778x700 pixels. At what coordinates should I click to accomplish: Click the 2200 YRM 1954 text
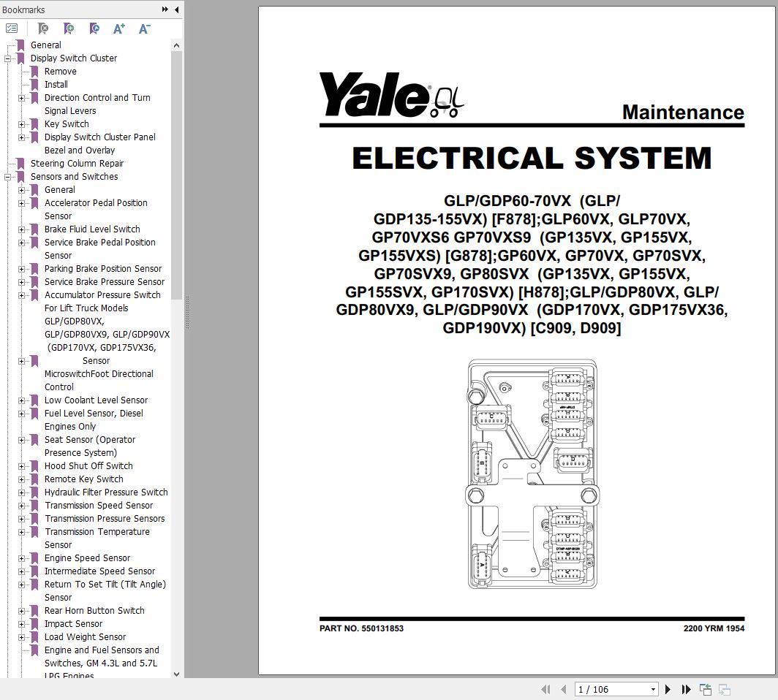tap(714, 628)
